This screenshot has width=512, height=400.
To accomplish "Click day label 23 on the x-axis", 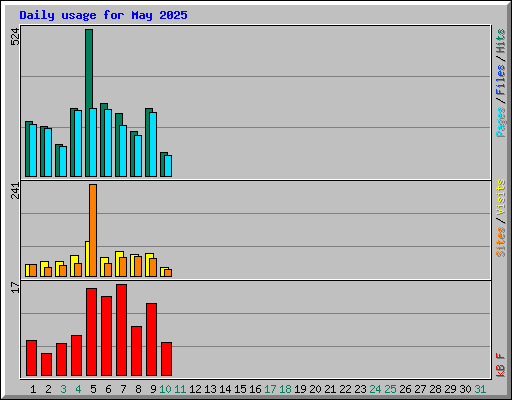I will pyautogui.click(x=360, y=389).
